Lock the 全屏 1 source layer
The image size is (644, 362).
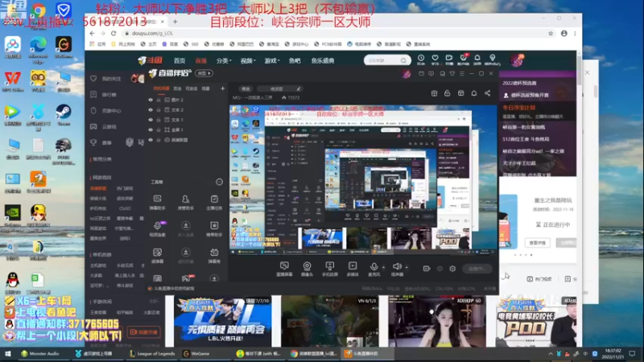pos(159,130)
